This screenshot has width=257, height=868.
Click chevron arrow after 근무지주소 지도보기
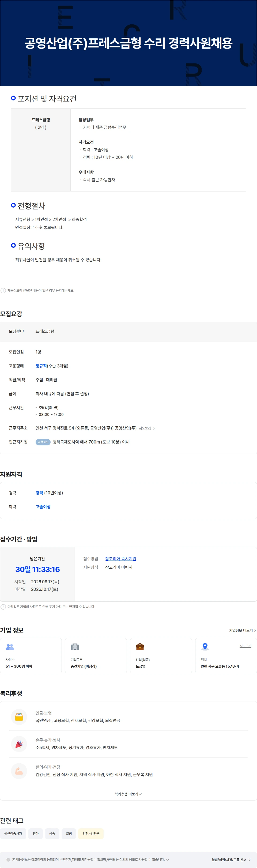pos(154,428)
